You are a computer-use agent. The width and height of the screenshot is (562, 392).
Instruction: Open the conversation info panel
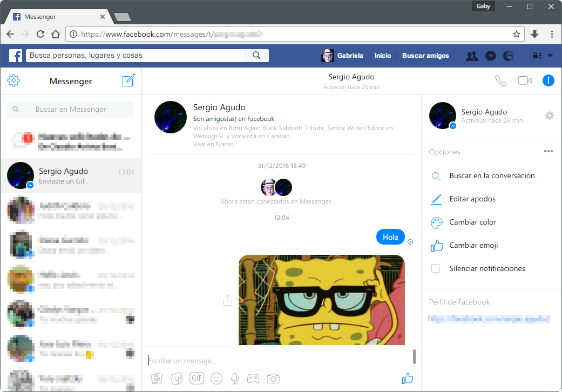pyautogui.click(x=549, y=80)
